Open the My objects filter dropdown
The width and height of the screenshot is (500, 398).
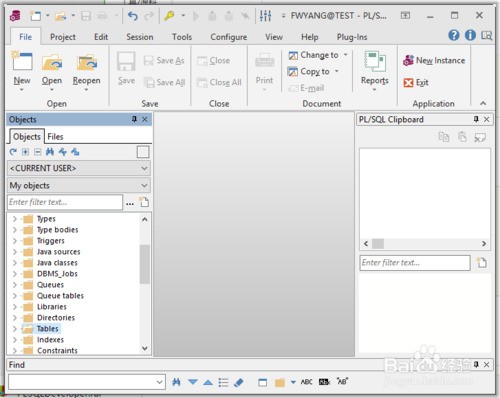tap(79, 185)
